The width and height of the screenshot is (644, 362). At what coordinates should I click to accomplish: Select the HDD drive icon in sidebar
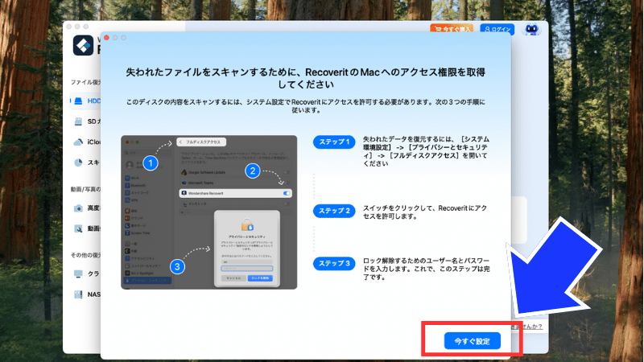tap(78, 101)
